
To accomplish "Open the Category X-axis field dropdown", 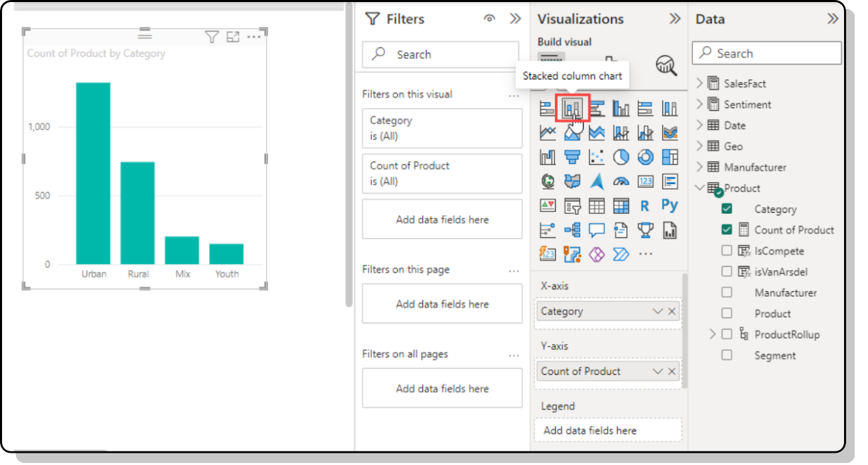I will coord(657,311).
